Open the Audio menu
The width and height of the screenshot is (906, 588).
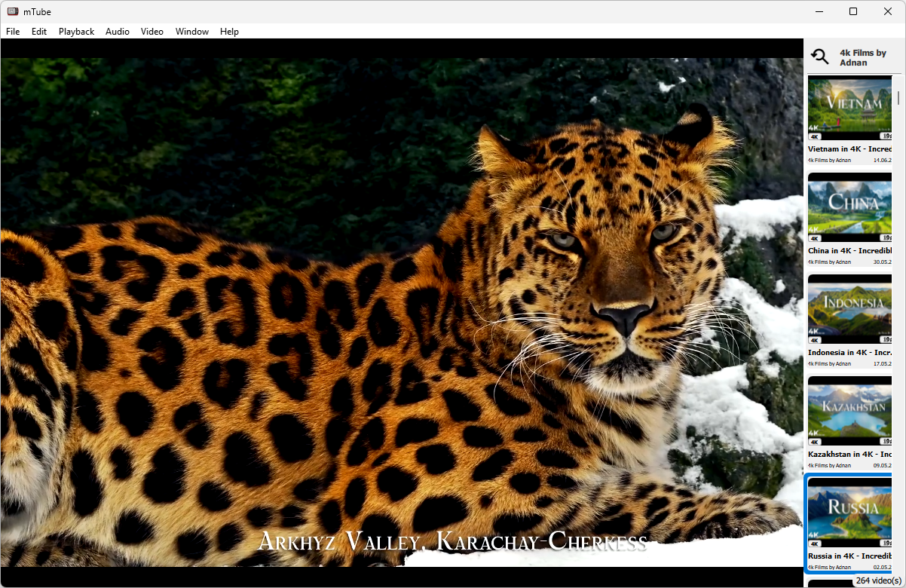pyautogui.click(x=118, y=32)
